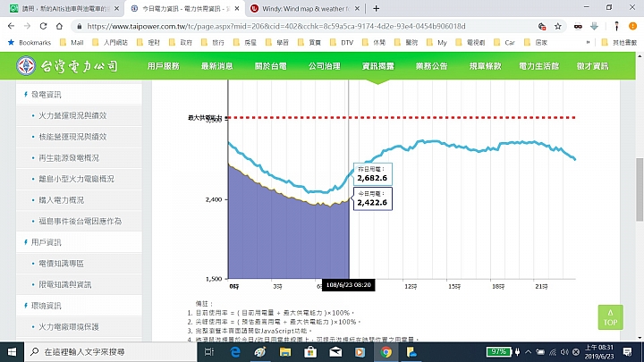Expand the 環境資訊 sidebar section

tap(47, 306)
